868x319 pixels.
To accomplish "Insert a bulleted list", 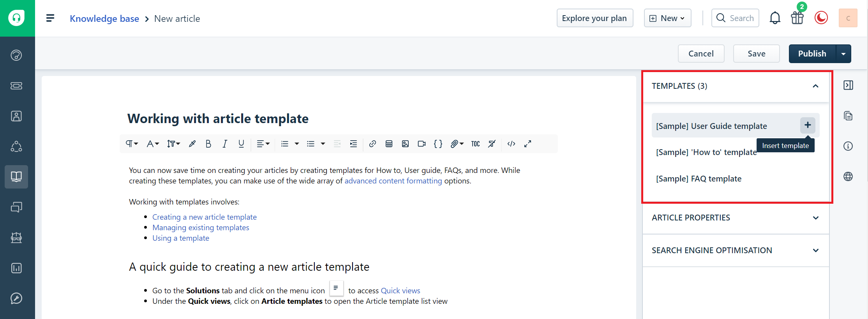I will (311, 144).
